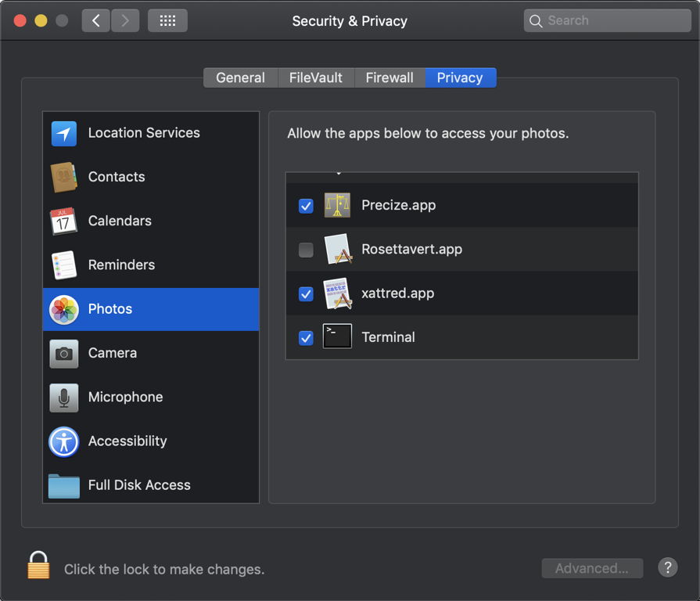This screenshot has height=601, width=700.
Task: Click the Reminders list icon
Action: (64, 265)
